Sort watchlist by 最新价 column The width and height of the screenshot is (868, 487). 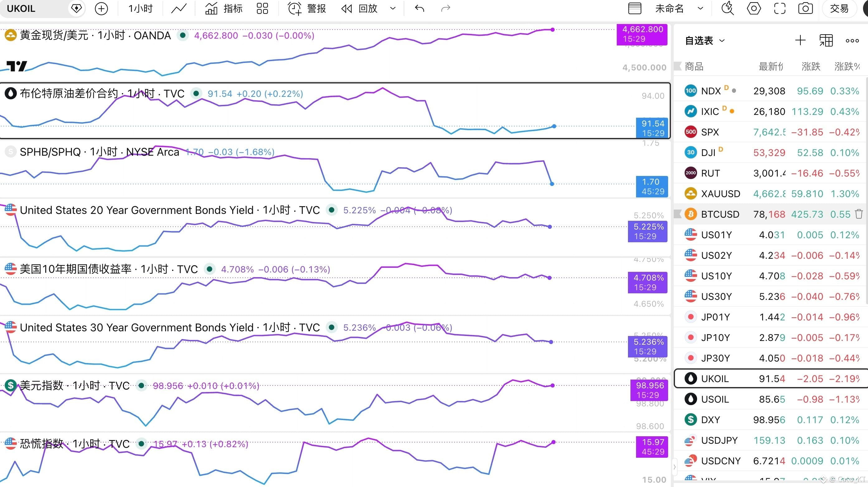(x=771, y=66)
